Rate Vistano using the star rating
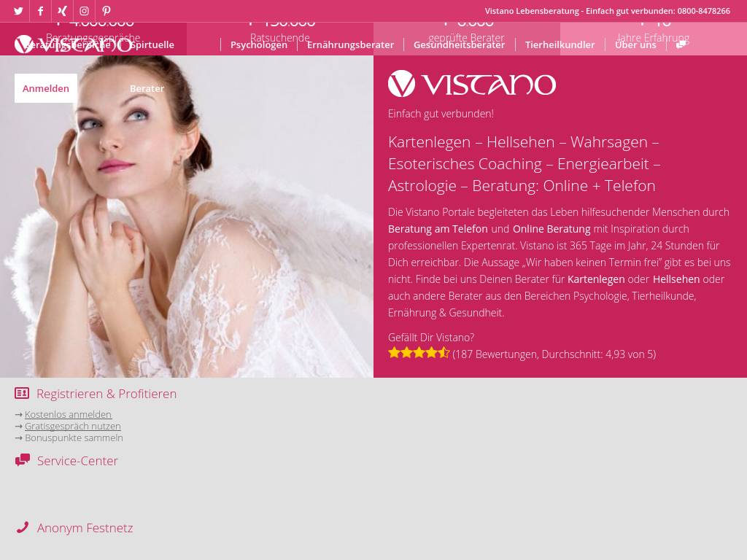This screenshot has width=747, height=560. 419,352
